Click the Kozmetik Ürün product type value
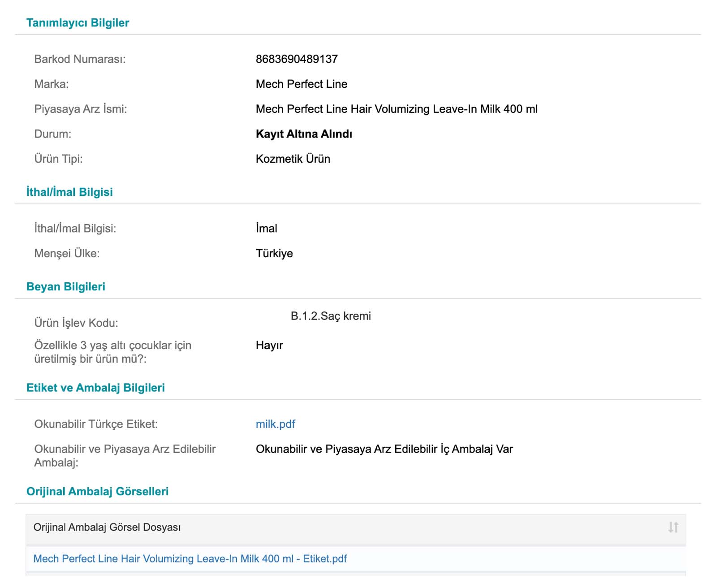The height and width of the screenshot is (588, 716). point(293,159)
